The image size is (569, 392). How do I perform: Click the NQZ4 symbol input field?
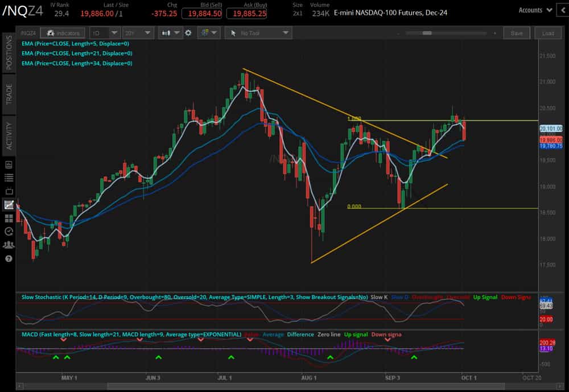click(28, 33)
